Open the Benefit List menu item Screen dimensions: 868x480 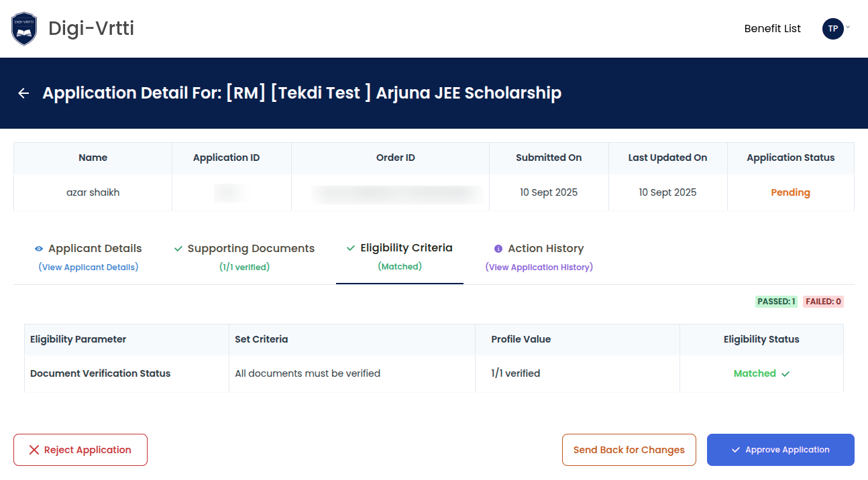tap(773, 29)
